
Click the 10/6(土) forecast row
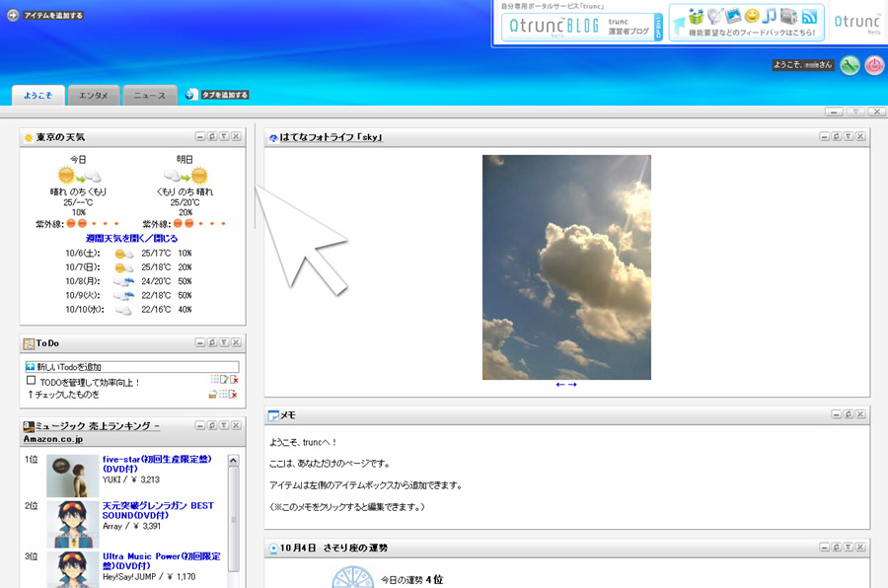(128, 254)
